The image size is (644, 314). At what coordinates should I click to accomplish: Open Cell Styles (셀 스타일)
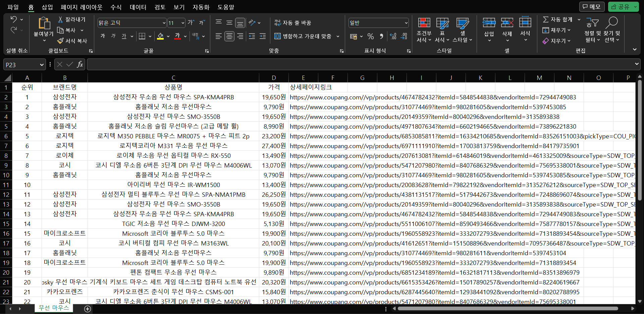(x=462, y=30)
